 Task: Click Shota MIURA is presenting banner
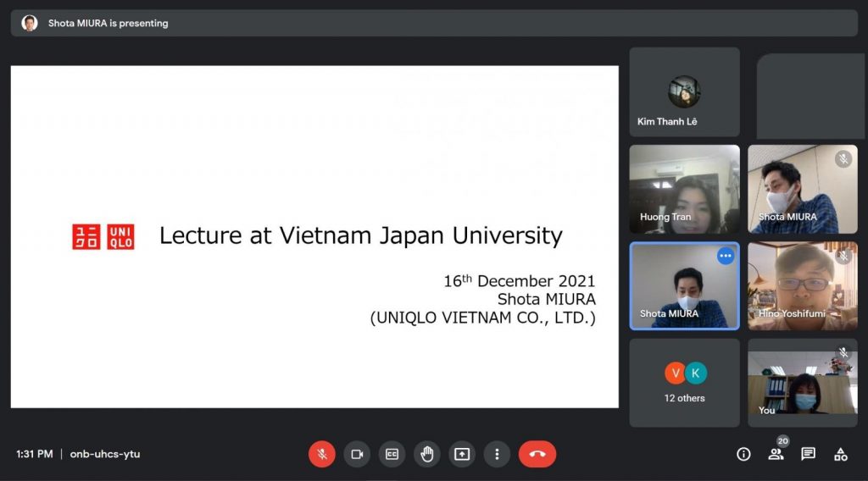click(x=434, y=23)
